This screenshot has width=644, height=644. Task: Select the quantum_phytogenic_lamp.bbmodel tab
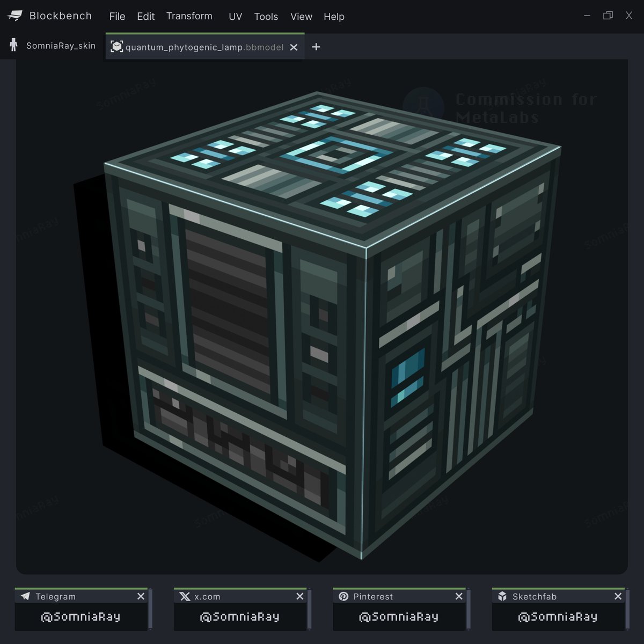205,47
